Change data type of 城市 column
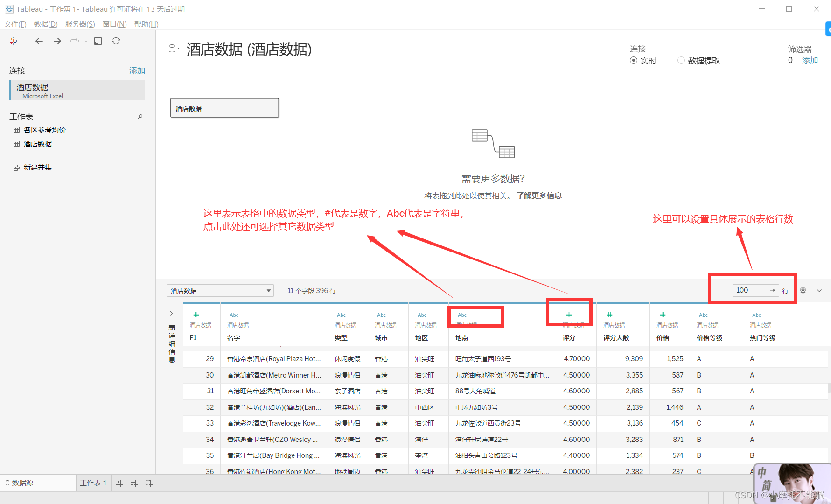Viewport: 831px width, 504px height. point(382,315)
